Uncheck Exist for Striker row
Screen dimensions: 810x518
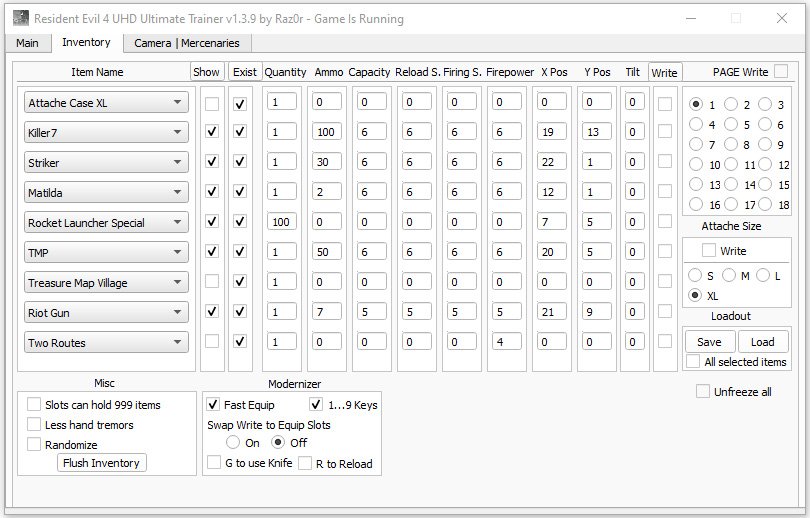click(x=240, y=161)
